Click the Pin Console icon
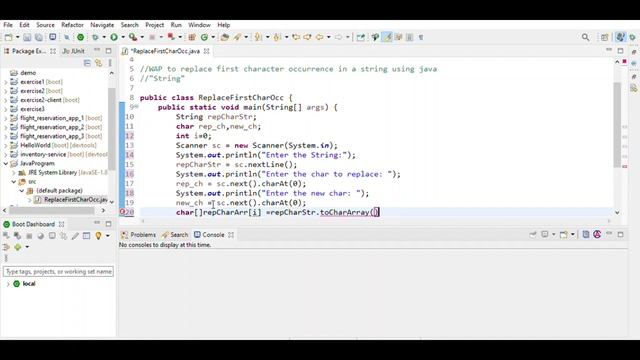640x360 pixels. pyautogui.click(x=533, y=234)
